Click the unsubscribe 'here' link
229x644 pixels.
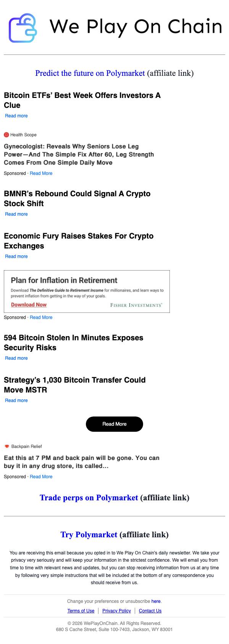tap(156, 601)
